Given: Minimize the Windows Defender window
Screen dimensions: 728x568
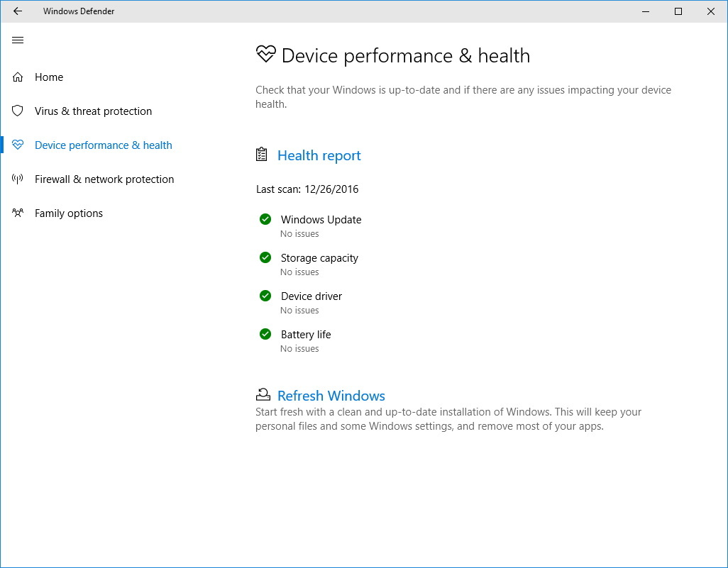Looking at the screenshot, I should tap(646, 11).
